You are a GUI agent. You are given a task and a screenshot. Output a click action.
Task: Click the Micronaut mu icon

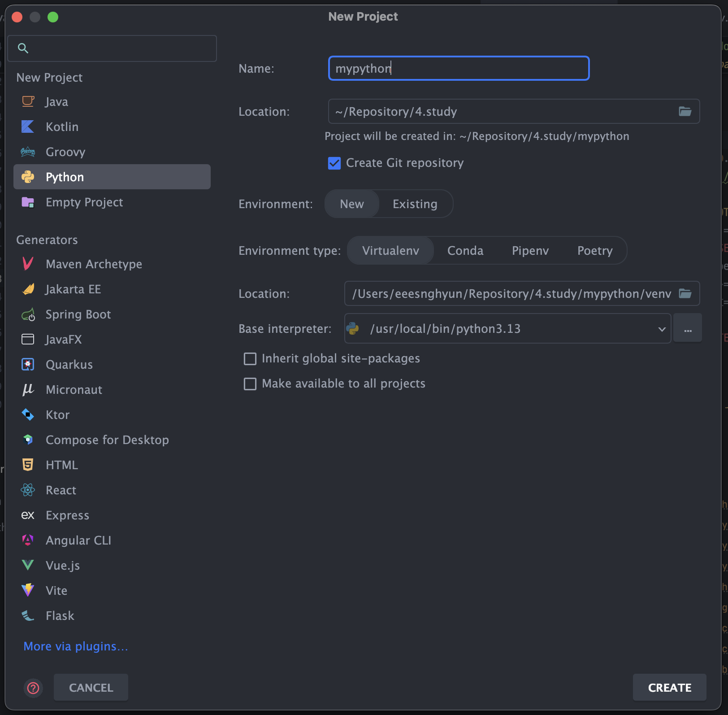(x=28, y=389)
